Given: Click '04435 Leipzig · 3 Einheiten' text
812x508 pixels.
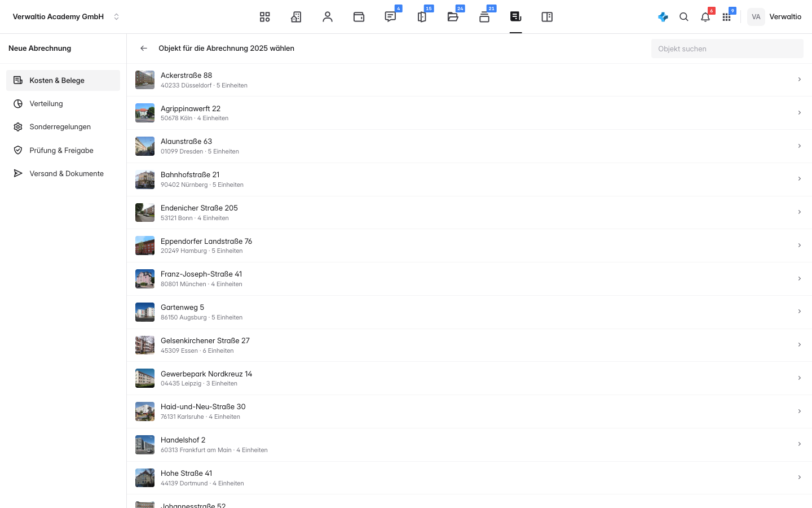Looking at the screenshot, I should (x=199, y=384).
